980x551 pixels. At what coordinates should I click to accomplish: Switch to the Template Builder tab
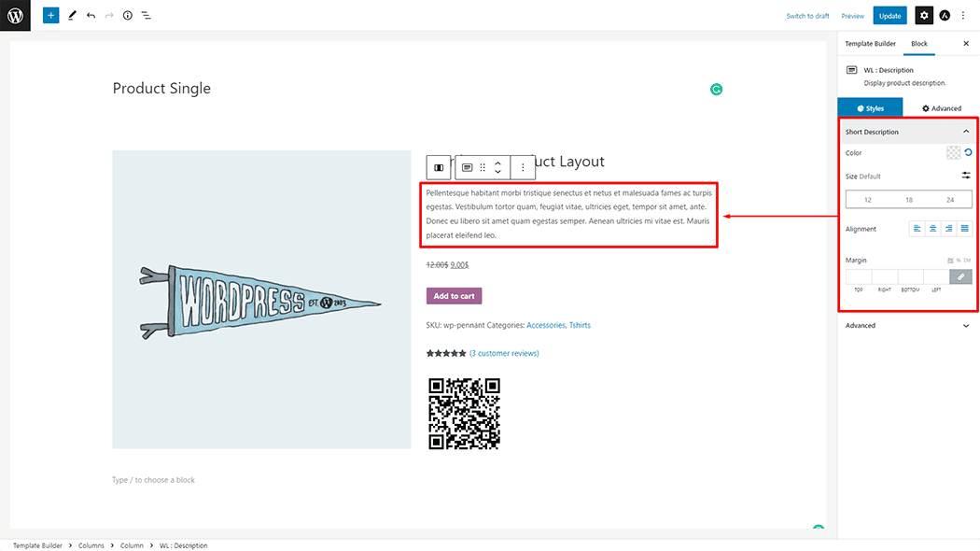[870, 44]
